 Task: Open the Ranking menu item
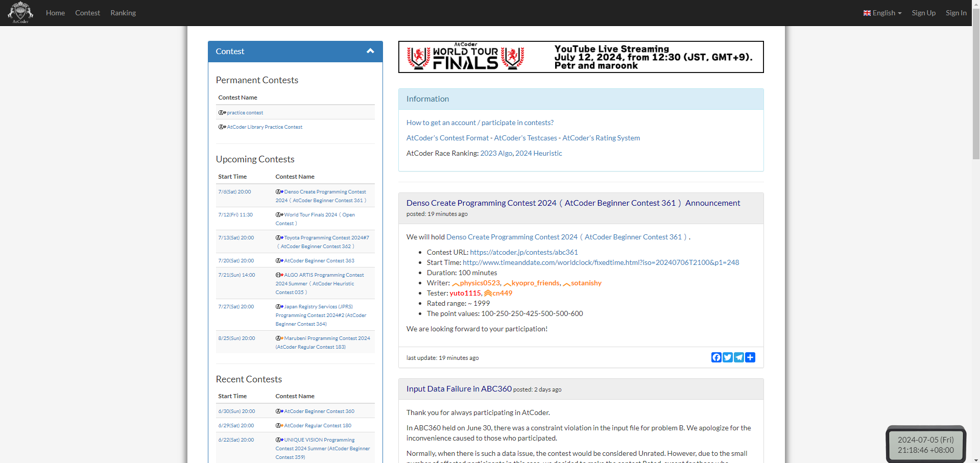tap(123, 13)
